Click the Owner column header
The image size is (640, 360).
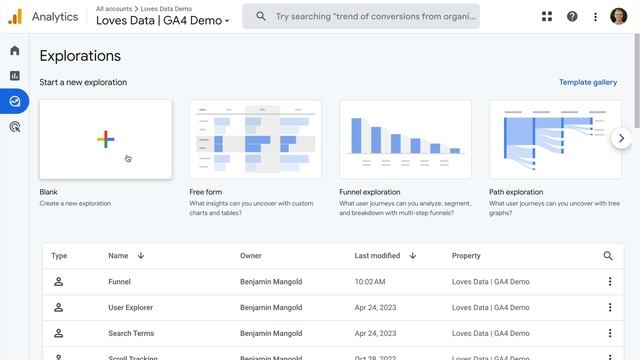(x=251, y=256)
